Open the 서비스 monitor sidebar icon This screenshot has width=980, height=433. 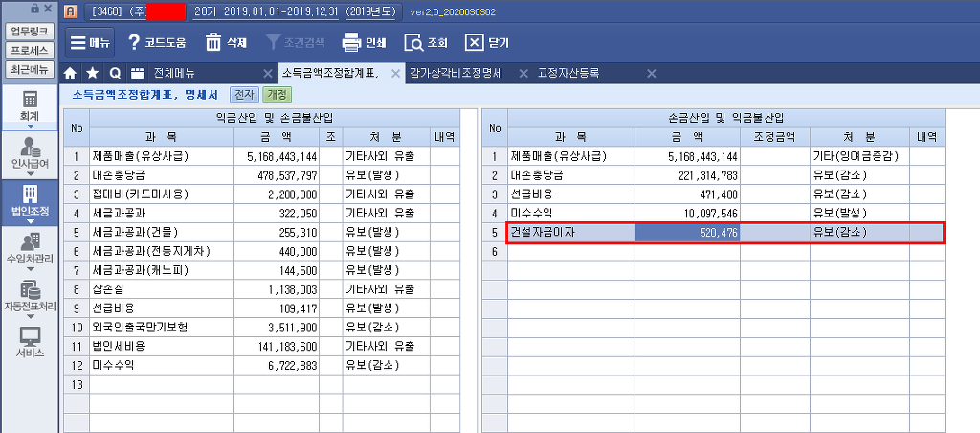click(30, 336)
